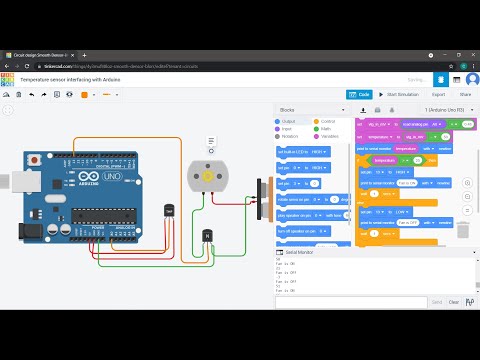
Task: Click the serial monitor input field
Action: [351, 302]
